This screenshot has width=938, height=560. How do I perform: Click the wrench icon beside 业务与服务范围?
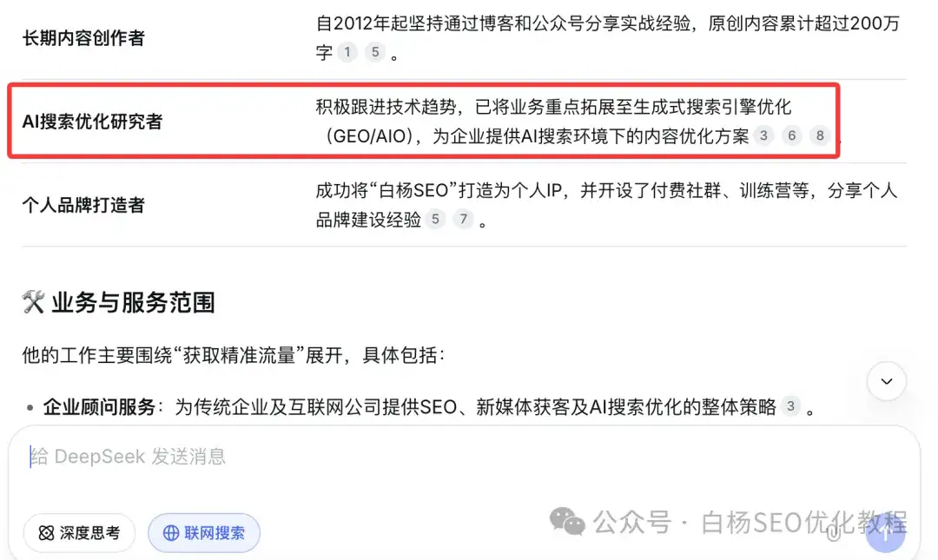coord(34,302)
